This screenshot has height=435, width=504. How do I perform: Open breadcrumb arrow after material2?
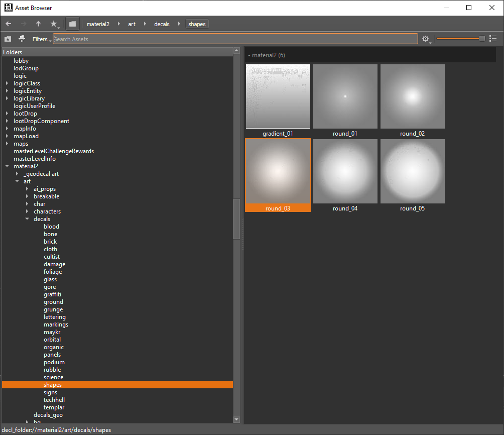[119, 24]
